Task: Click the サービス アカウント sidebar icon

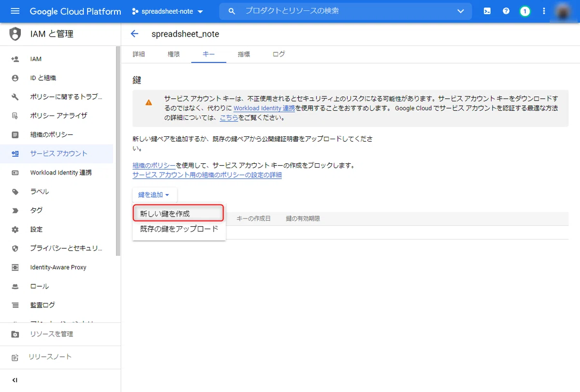Action: tap(15, 154)
